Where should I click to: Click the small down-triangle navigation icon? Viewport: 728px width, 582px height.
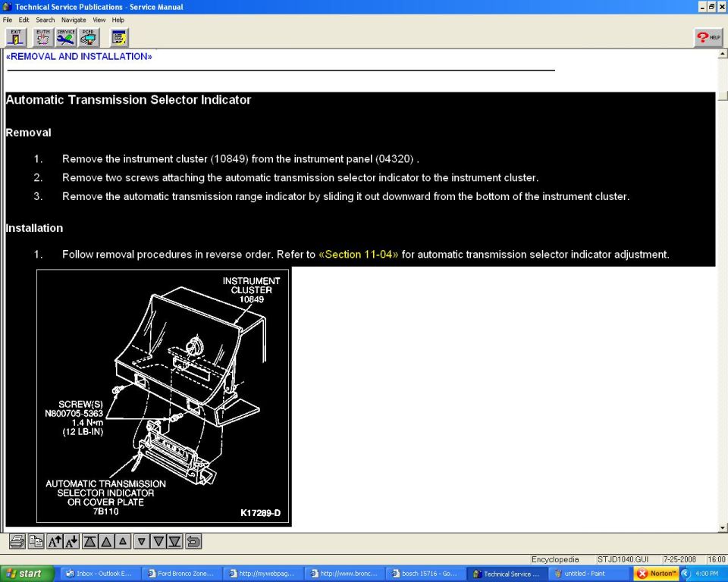(142, 541)
